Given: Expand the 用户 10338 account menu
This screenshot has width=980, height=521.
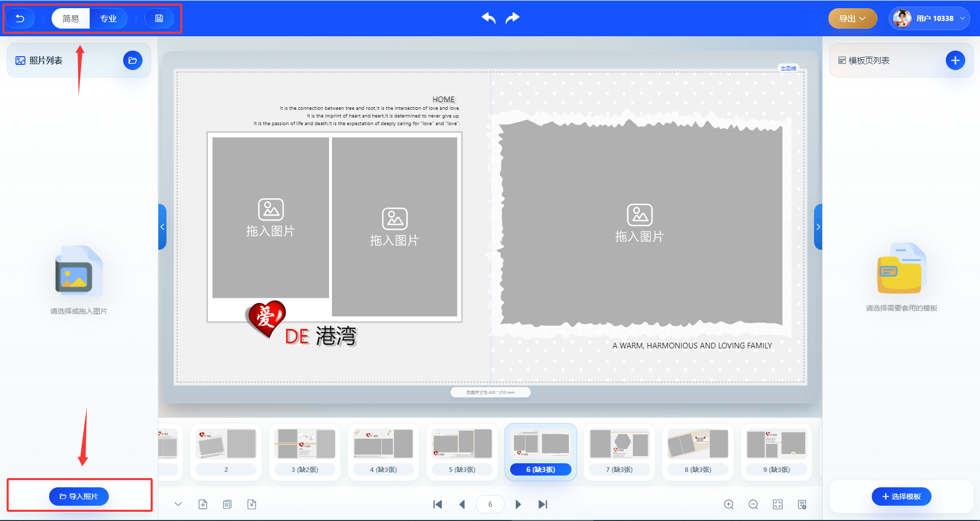Looking at the screenshot, I should click(929, 18).
